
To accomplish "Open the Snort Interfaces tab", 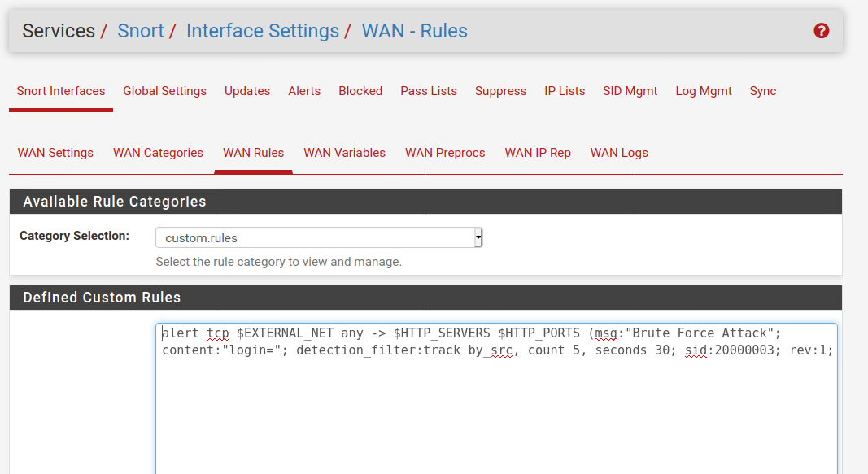I will 61,91.
